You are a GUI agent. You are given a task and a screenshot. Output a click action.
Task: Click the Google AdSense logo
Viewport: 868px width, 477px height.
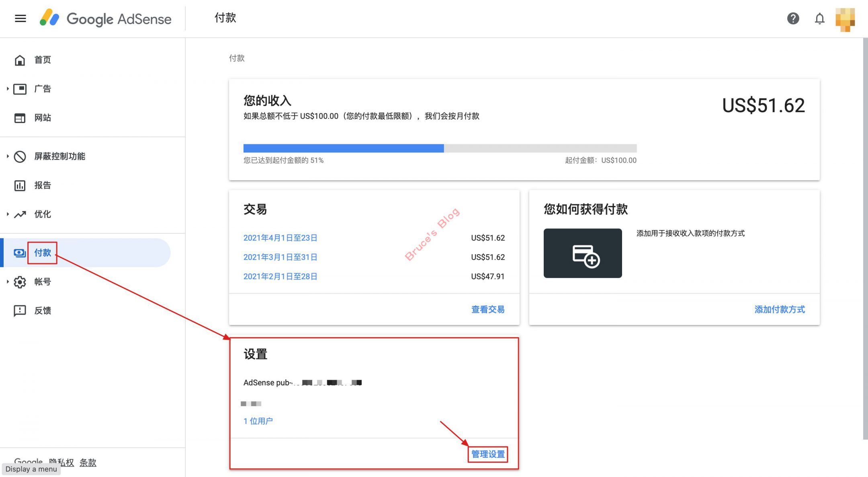(x=106, y=19)
